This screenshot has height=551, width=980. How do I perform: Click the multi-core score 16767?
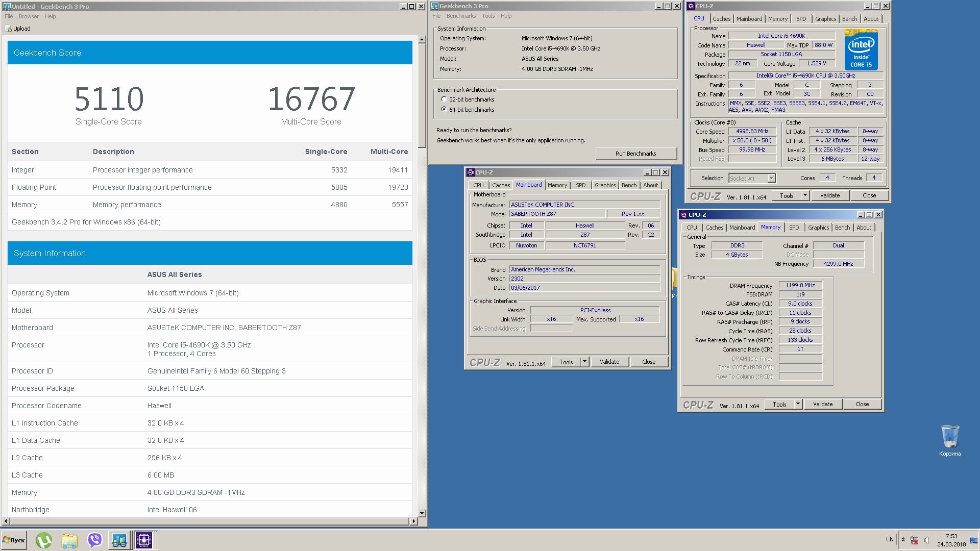pos(311,99)
